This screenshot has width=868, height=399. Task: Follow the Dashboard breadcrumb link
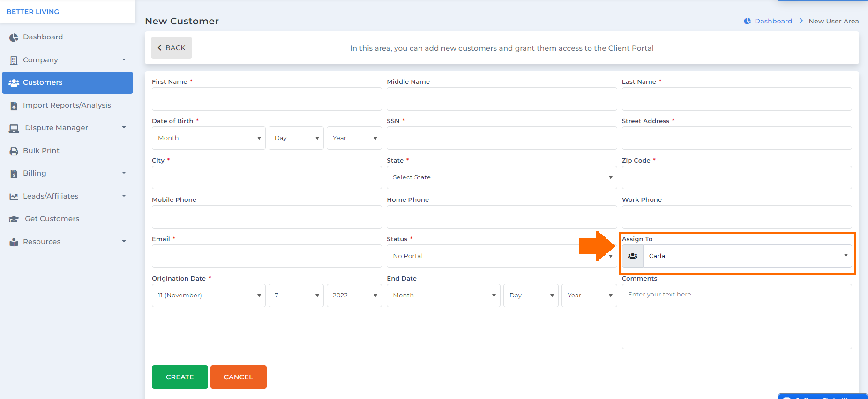(x=773, y=21)
